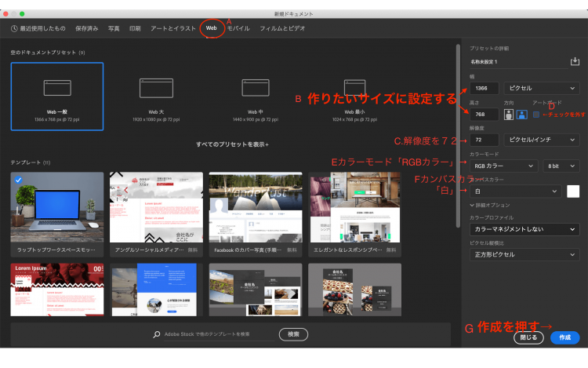Open the 正方形ピクセル aspect ratio dropdown

[x=524, y=255]
